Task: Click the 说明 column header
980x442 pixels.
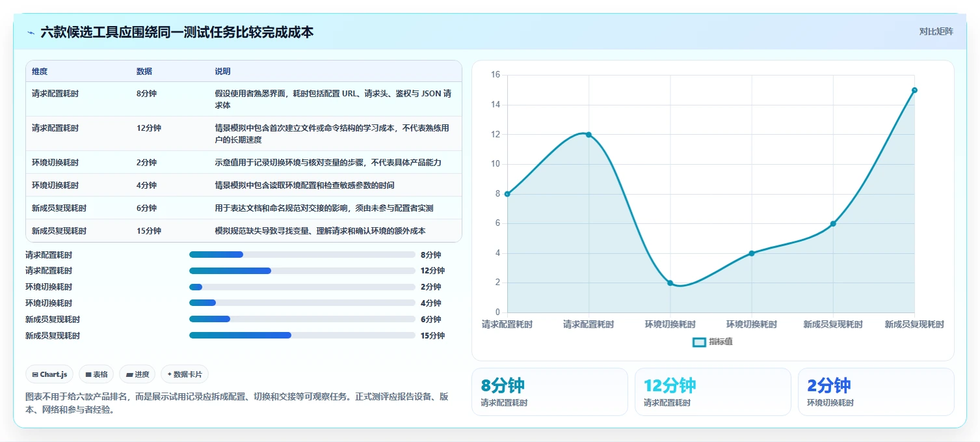Action: (223, 72)
